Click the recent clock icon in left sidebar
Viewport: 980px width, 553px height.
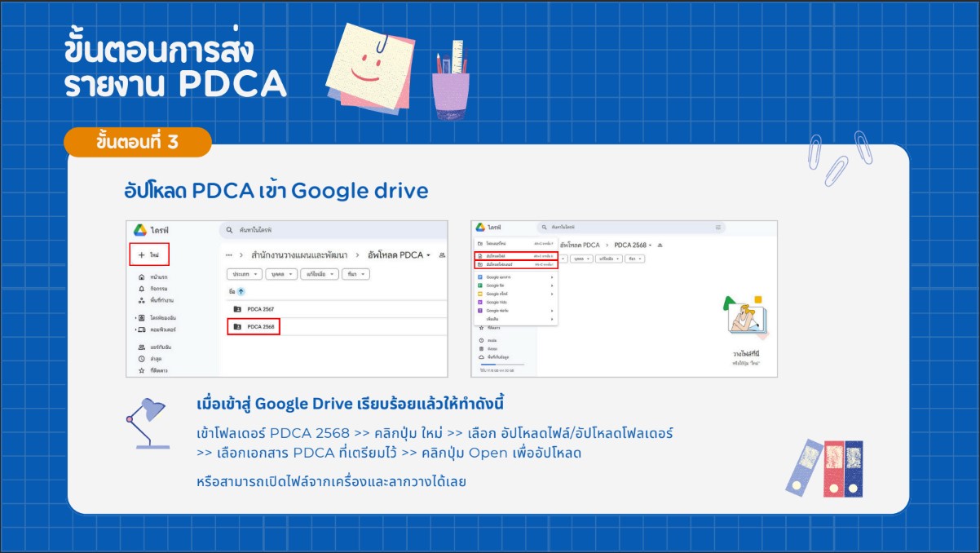point(142,359)
